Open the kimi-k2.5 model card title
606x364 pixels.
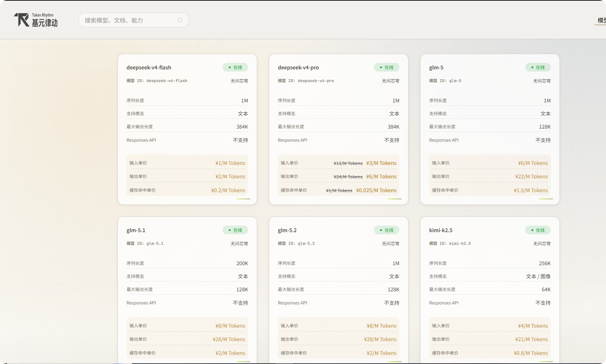point(440,230)
